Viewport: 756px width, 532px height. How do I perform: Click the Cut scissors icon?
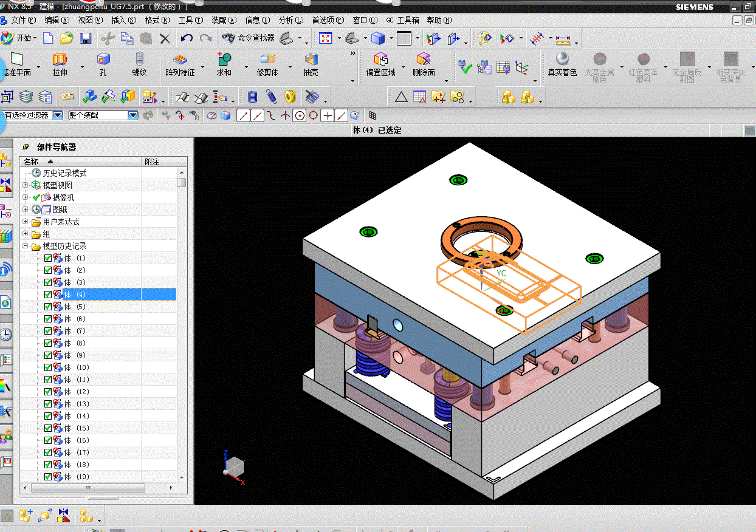click(x=108, y=38)
